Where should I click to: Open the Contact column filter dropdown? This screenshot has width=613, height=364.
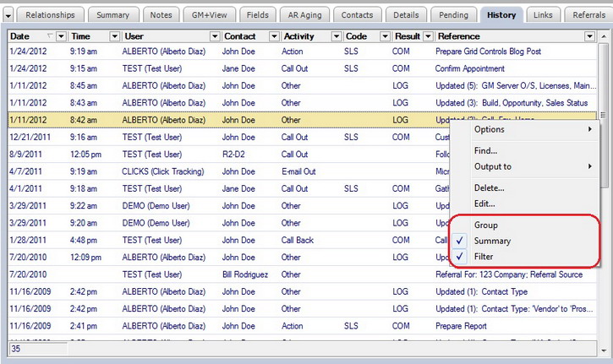(x=273, y=36)
